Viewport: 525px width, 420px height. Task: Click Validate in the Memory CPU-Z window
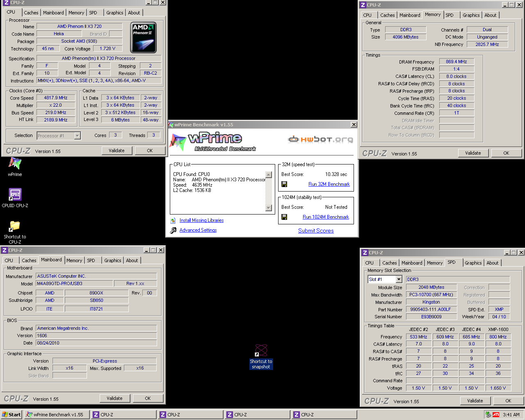[x=473, y=153]
